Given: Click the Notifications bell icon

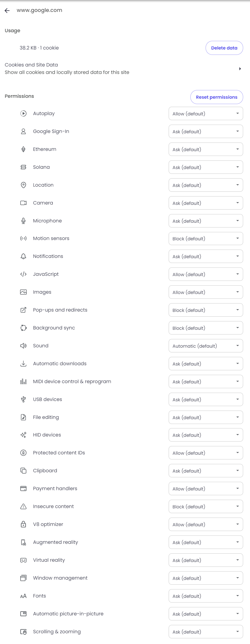Looking at the screenshot, I should [x=23, y=256].
